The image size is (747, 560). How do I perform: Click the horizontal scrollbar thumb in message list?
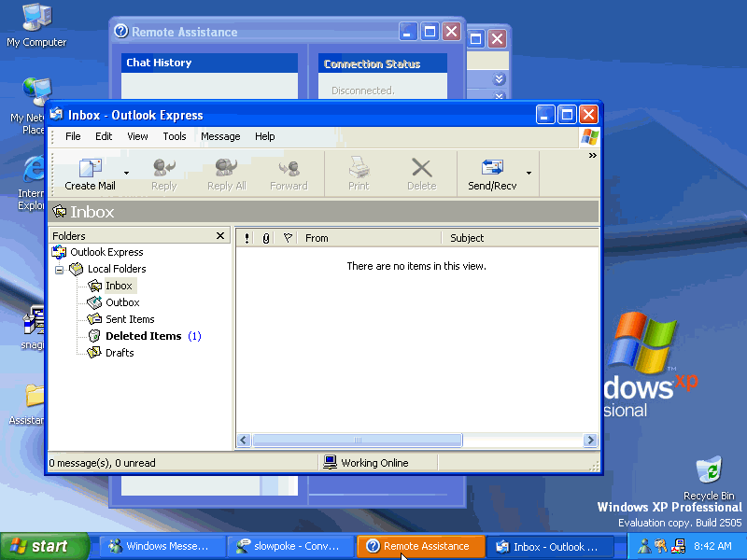[x=358, y=440]
